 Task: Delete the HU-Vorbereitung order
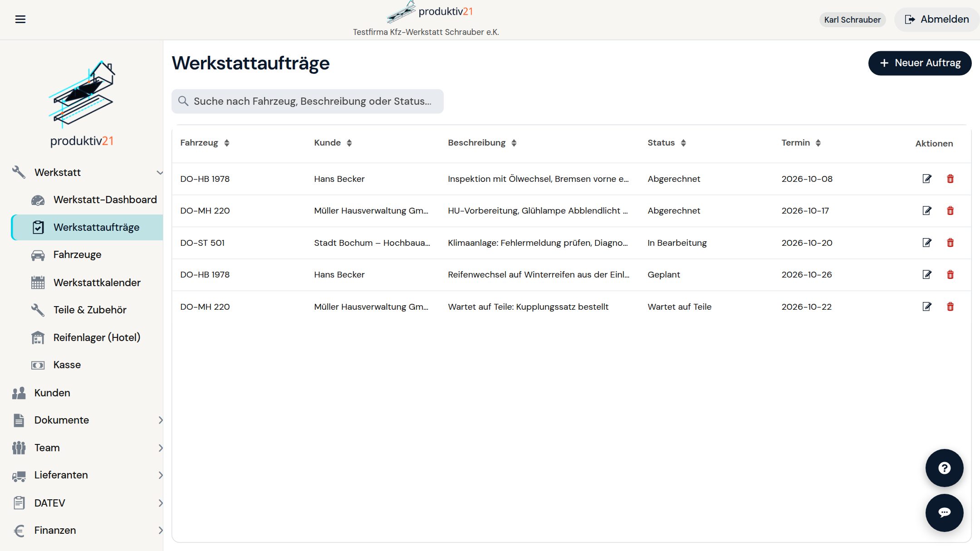click(950, 210)
